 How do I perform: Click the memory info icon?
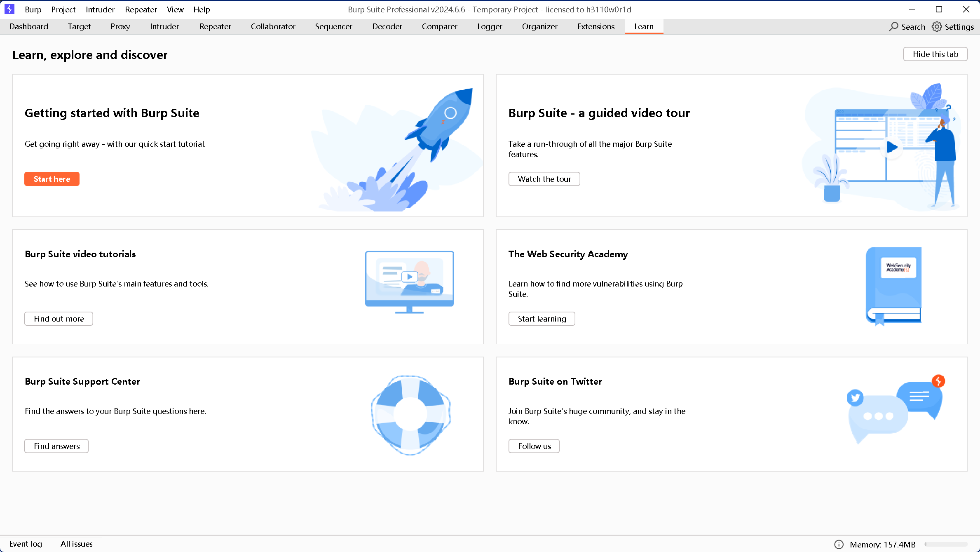pos(839,544)
